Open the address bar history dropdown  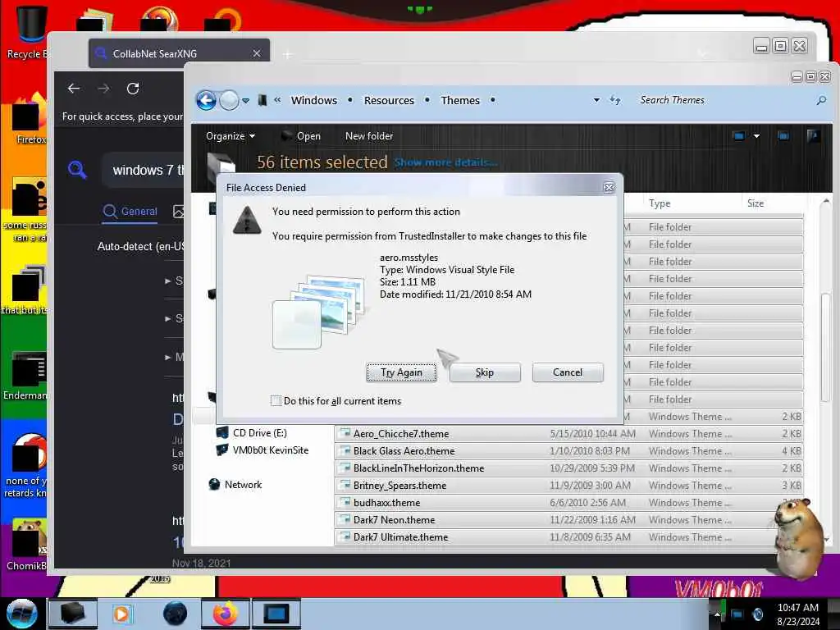[x=596, y=100]
